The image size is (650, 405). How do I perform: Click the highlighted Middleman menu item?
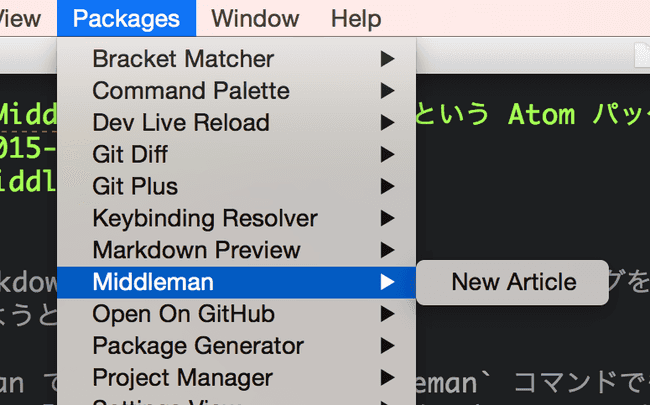point(153,282)
